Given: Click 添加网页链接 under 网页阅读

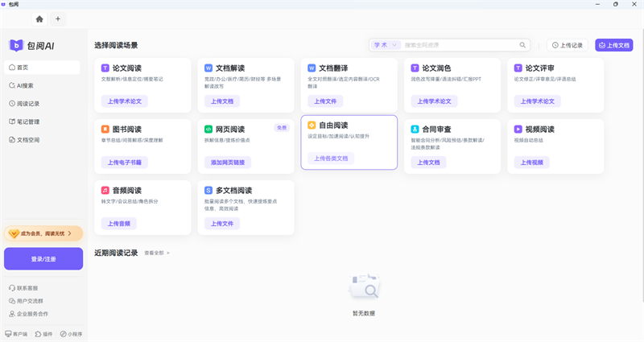Looking at the screenshot, I should click(x=229, y=163).
